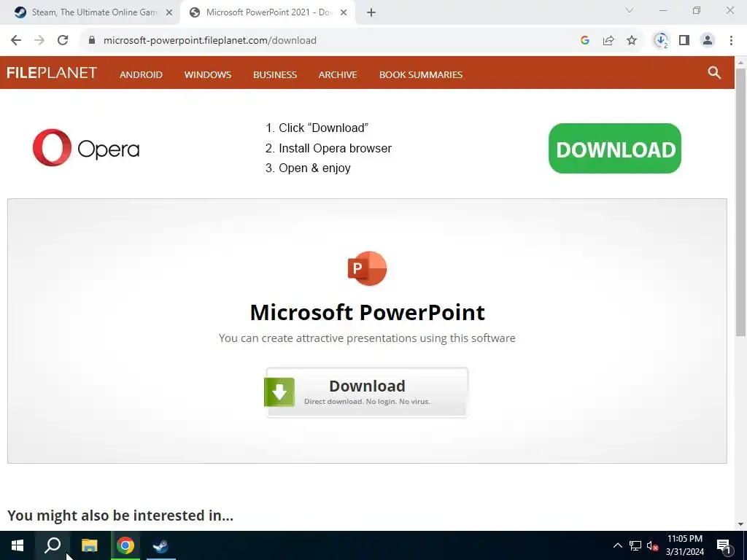
Task: Click the browser forward arrow
Action: pyautogui.click(x=39, y=41)
